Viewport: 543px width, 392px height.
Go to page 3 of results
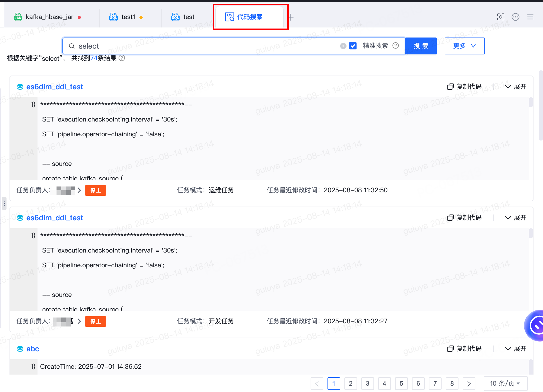[x=367, y=383]
